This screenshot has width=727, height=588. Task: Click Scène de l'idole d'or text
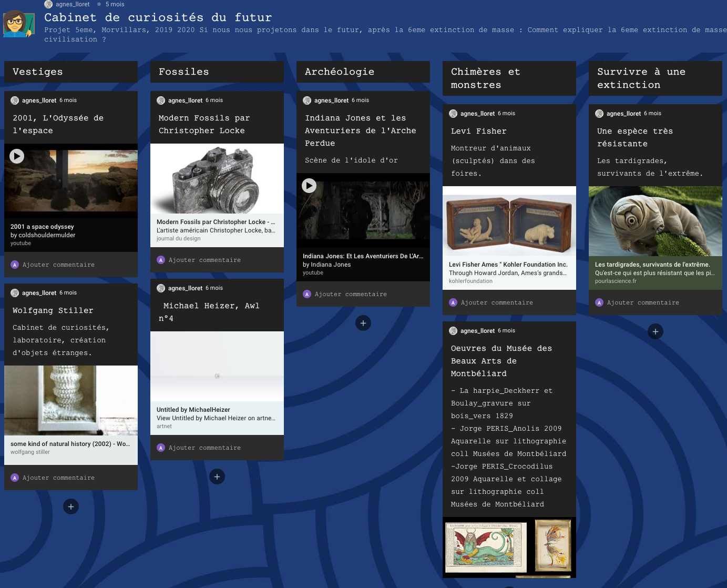pyautogui.click(x=351, y=160)
